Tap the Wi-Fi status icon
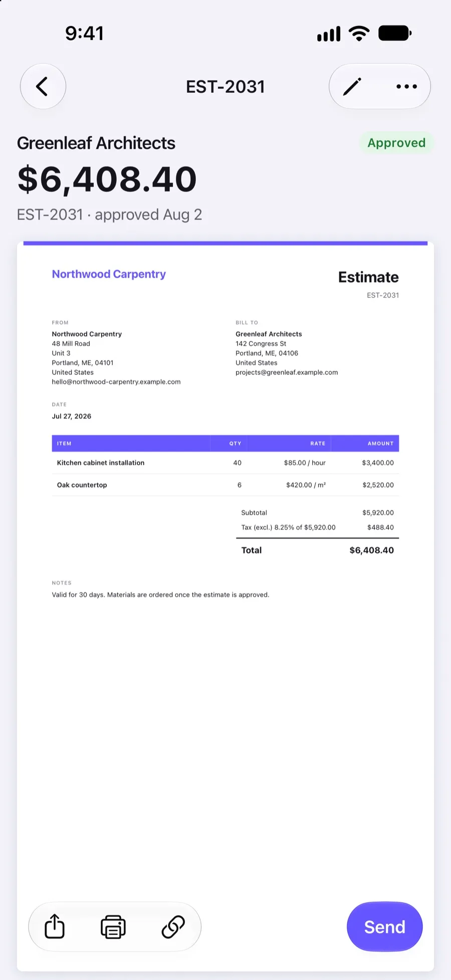This screenshot has width=451, height=980. point(359,34)
